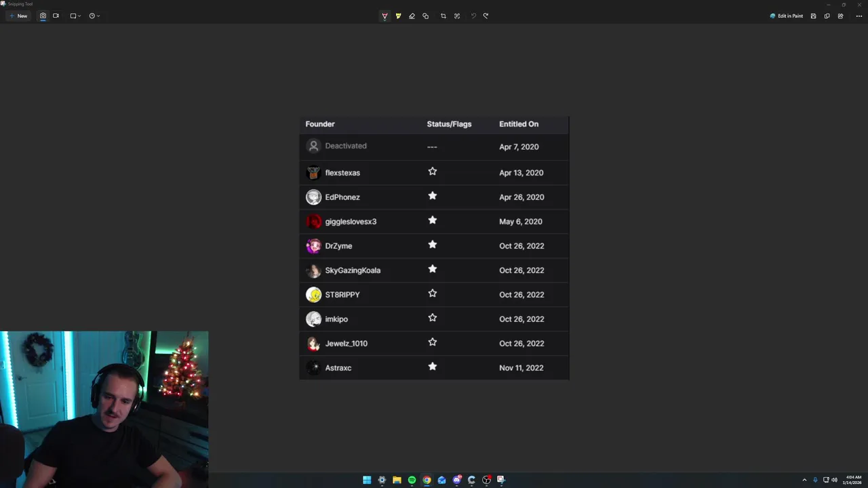Open the shapes tool

425,16
